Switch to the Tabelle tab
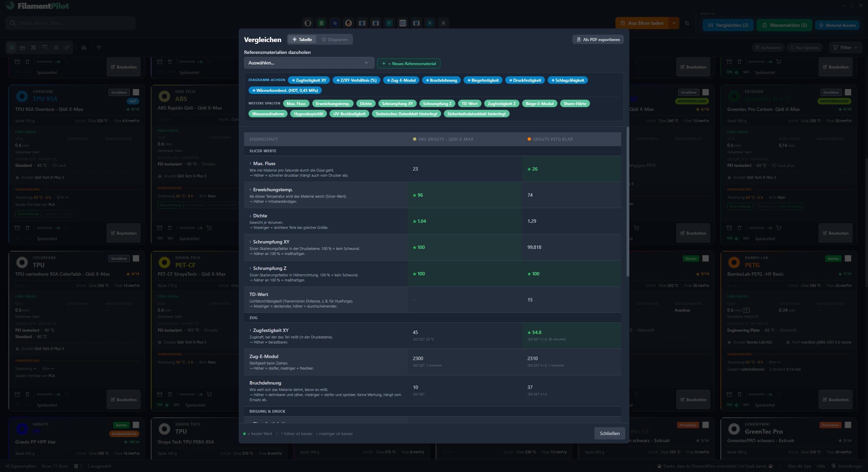 [x=302, y=40]
